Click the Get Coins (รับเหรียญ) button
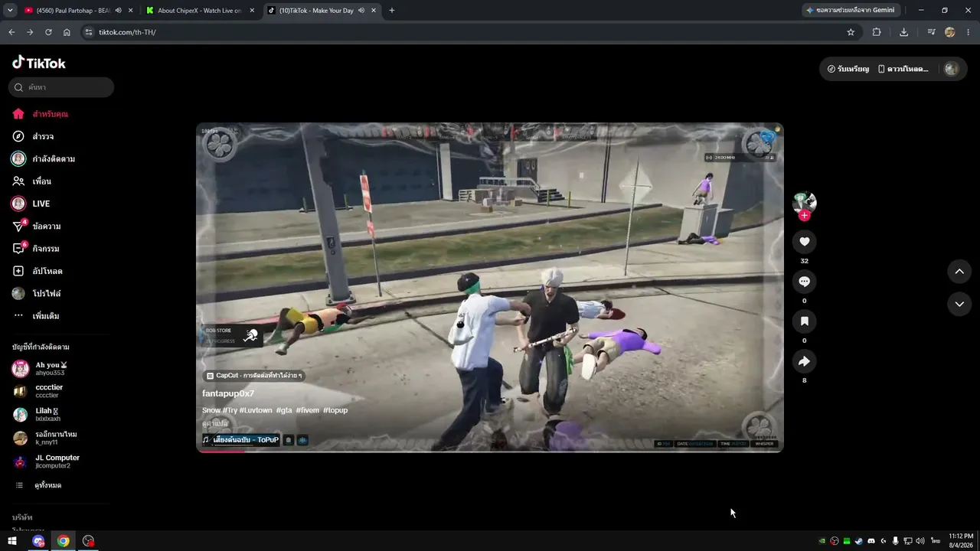The width and height of the screenshot is (980, 551). (848, 69)
